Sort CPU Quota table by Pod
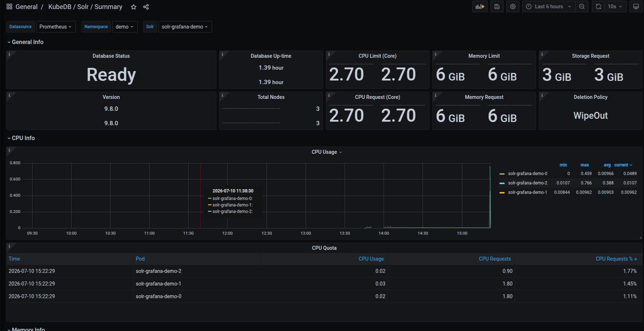The width and height of the screenshot is (644, 331). pyautogui.click(x=140, y=259)
